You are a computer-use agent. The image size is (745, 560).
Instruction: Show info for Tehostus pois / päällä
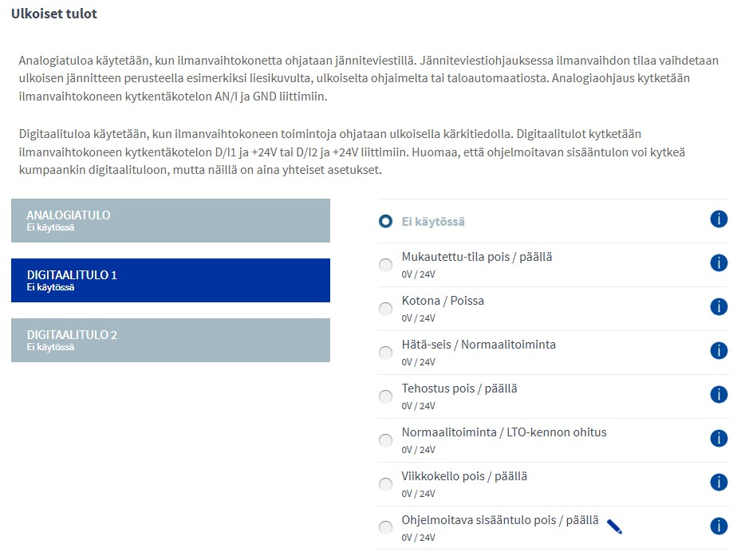pyautogui.click(x=719, y=394)
